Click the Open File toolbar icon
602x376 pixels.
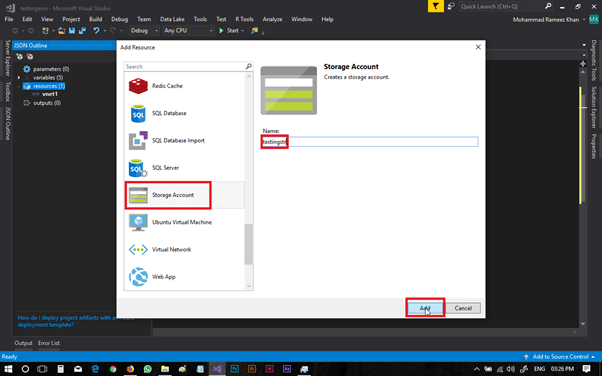(x=61, y=31)
